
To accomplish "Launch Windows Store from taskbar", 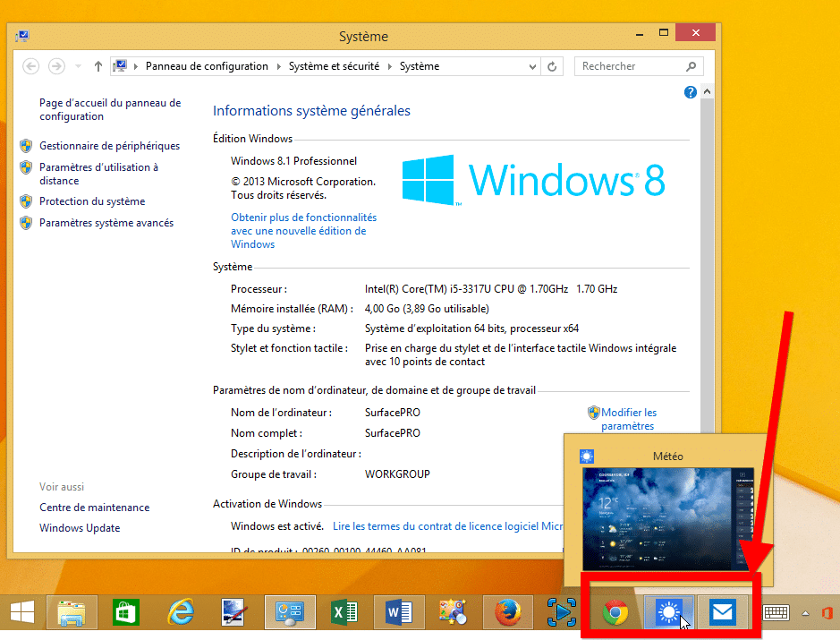I will tap(126, 611).
